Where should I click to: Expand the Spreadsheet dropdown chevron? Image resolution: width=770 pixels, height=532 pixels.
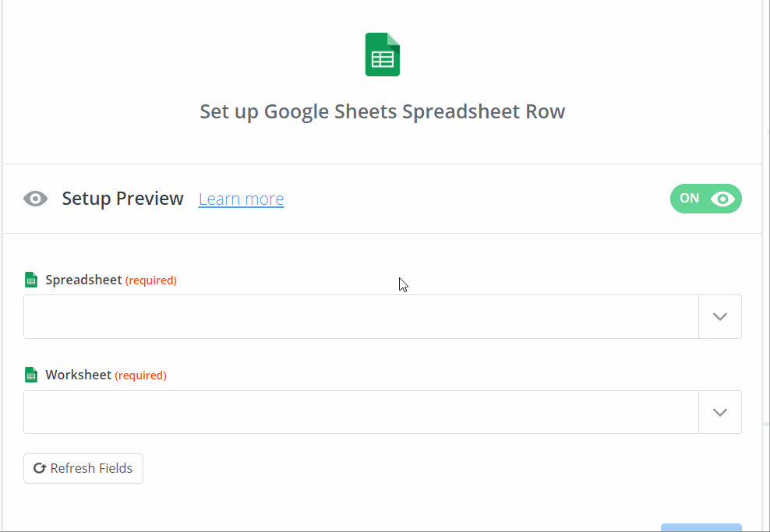click(719, 316)
